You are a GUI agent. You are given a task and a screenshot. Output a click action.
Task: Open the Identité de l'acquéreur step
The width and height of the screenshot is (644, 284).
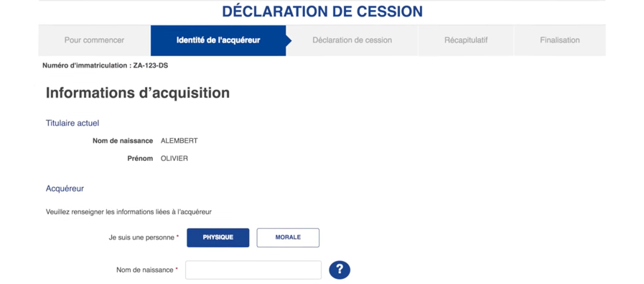218,40
